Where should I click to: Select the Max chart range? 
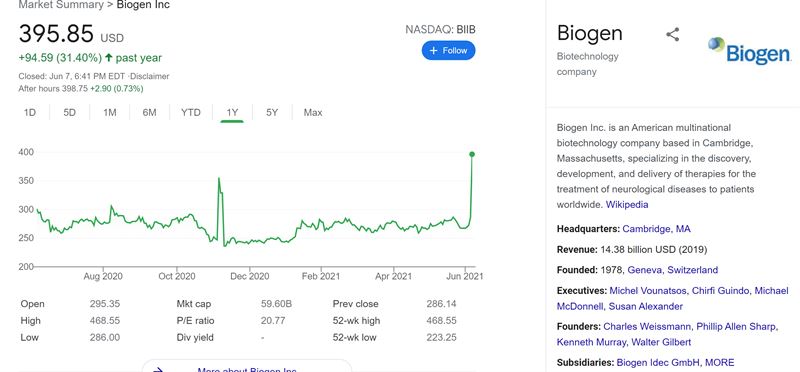click(313, 112)
